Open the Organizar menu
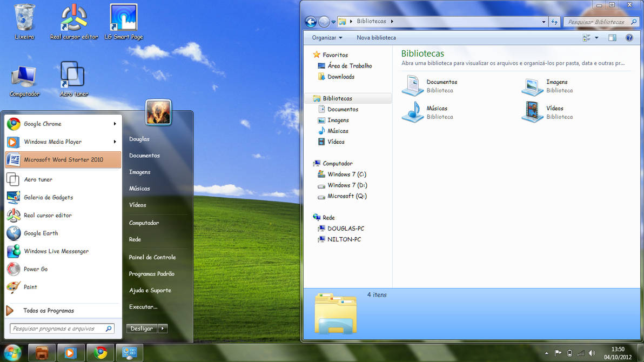The image size is (644, 362). 326,37
